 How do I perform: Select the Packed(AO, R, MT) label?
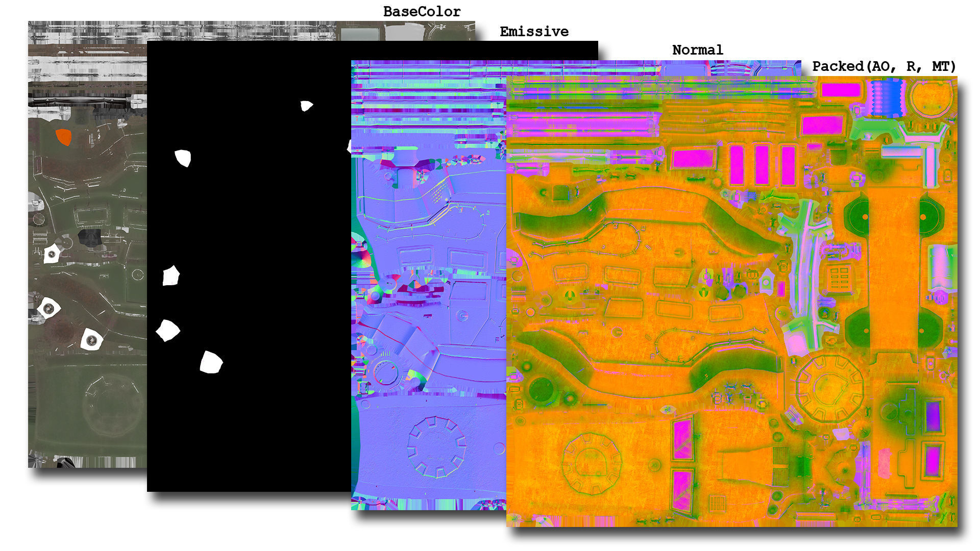coord(884,66)
